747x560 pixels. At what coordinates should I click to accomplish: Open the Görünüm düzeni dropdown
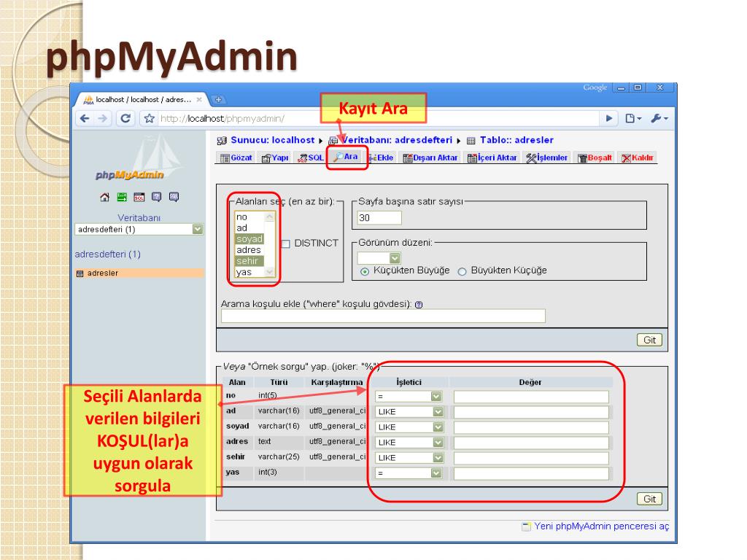click(379, 258)
